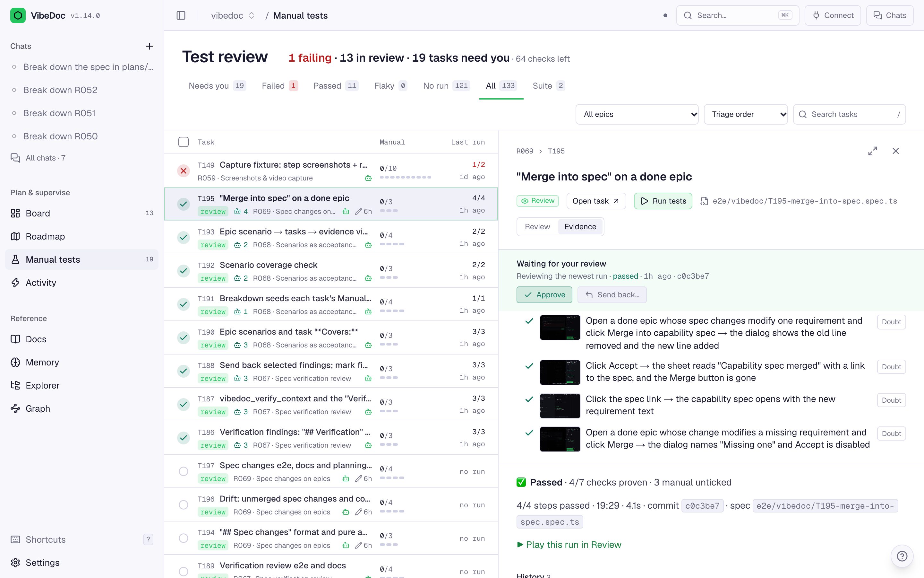Image resolution: width=924 pixels, height=578 pixels.
Task: Approve the newest run
Action: (x=544, y=295)
